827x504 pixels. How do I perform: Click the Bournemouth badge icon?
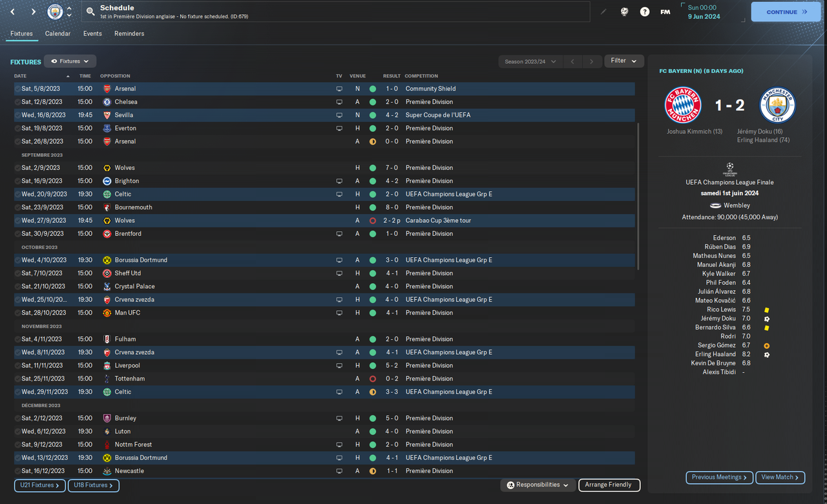coord(107,207)
